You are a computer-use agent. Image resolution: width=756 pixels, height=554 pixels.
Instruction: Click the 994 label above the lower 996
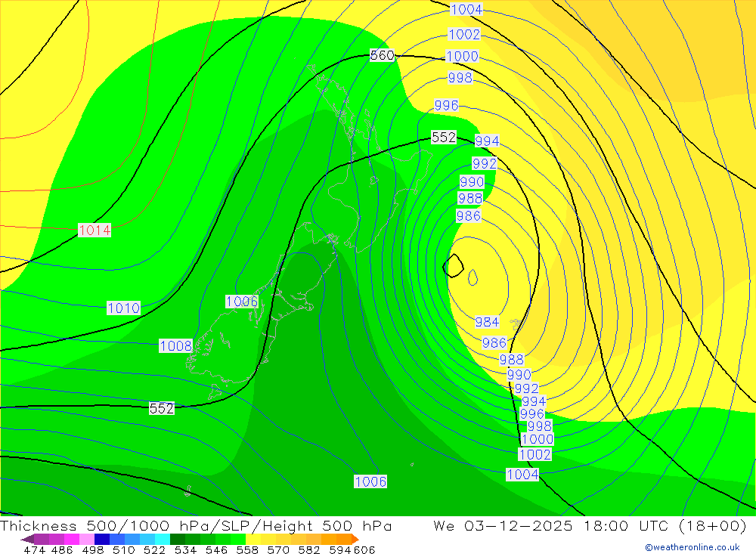[534, 401]
